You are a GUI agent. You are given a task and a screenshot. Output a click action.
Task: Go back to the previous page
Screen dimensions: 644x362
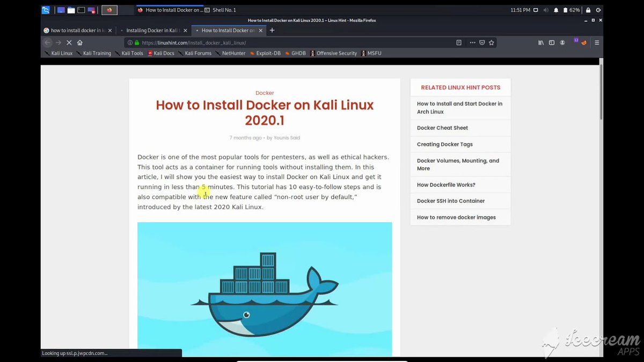pyautogui.click(x=48, y=42)
